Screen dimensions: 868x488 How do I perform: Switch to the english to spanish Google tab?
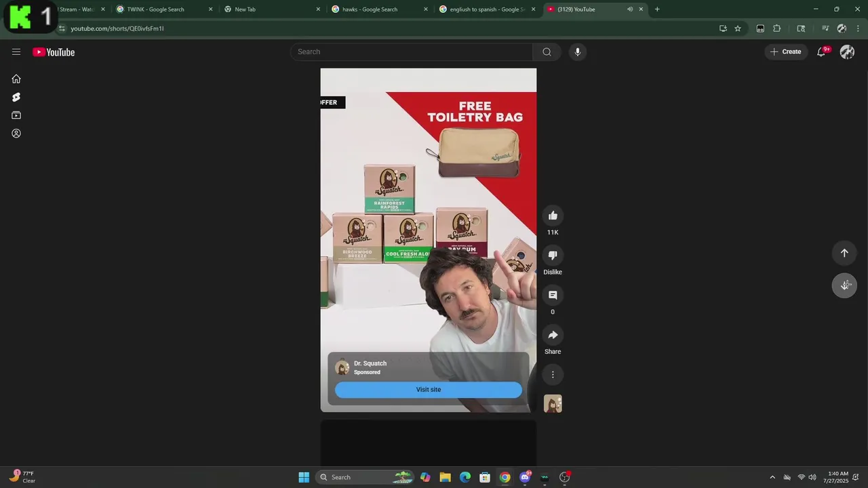[487, 9]
